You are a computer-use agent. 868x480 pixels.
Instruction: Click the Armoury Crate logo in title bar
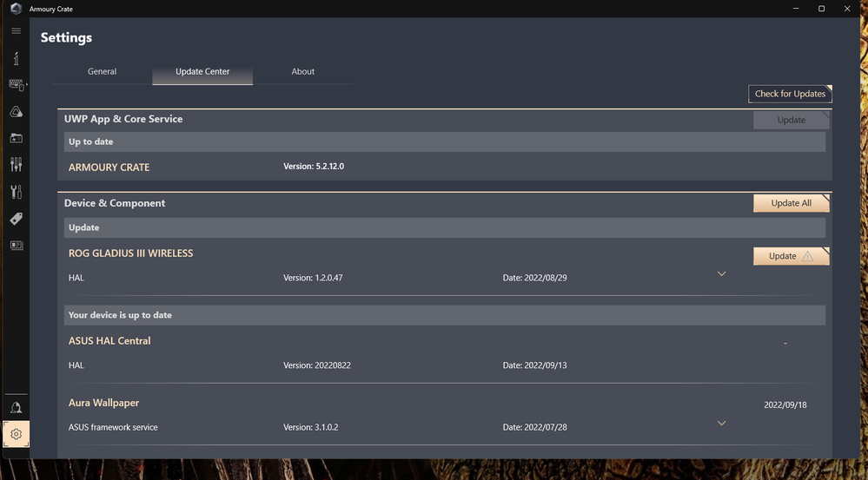16,9
